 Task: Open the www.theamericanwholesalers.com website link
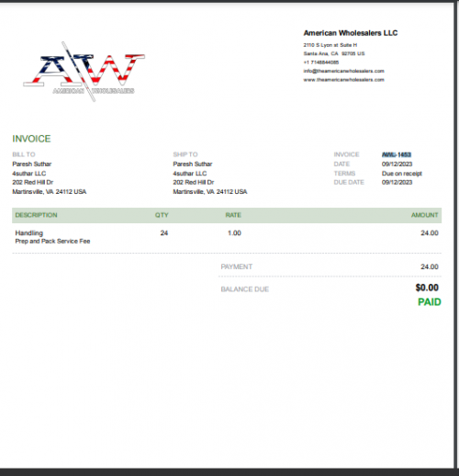click(x=343, y=80)
